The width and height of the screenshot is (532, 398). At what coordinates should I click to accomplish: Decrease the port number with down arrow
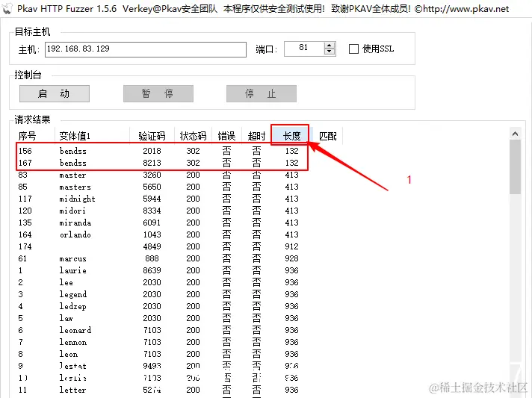pos(329,52)
